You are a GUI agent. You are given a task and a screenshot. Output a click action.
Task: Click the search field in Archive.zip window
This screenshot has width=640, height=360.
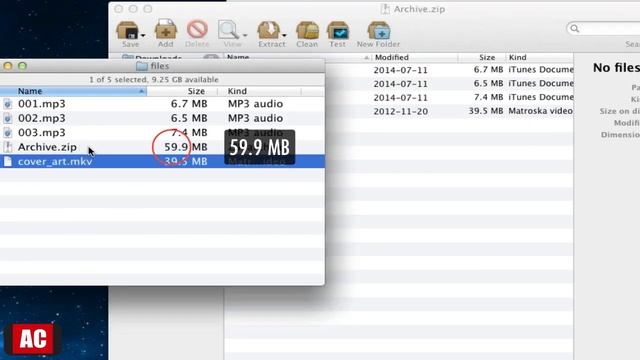[603, 28]
